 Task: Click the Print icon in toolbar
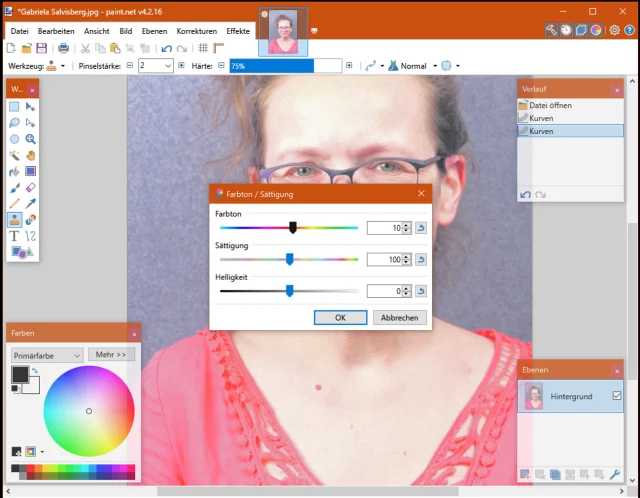(63, 48)
